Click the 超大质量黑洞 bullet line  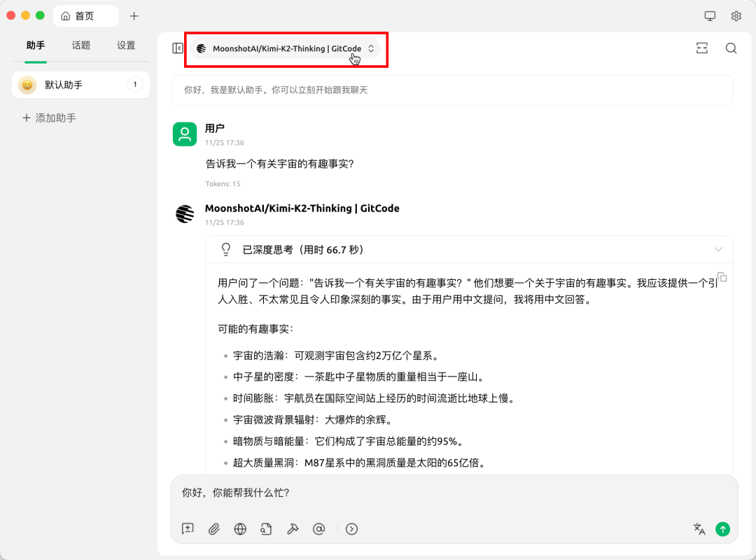(359, 463)
